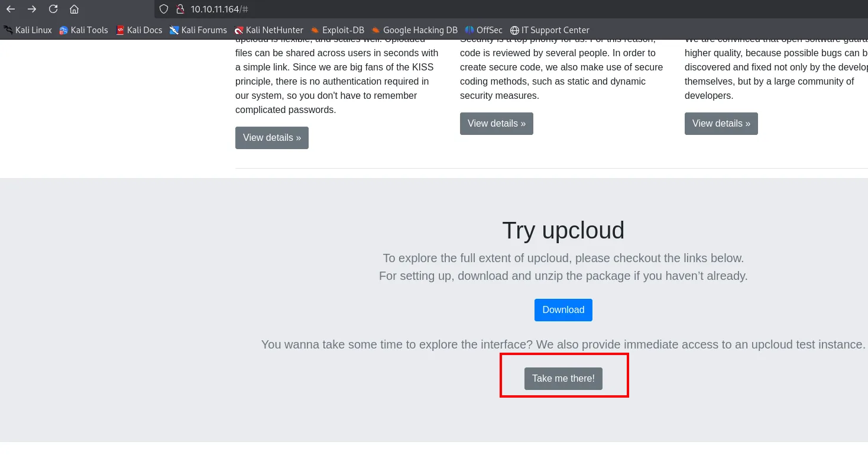868x458 pixels.
Task: Open the Kali Forums bookmark
Action: tap(198, 30)
